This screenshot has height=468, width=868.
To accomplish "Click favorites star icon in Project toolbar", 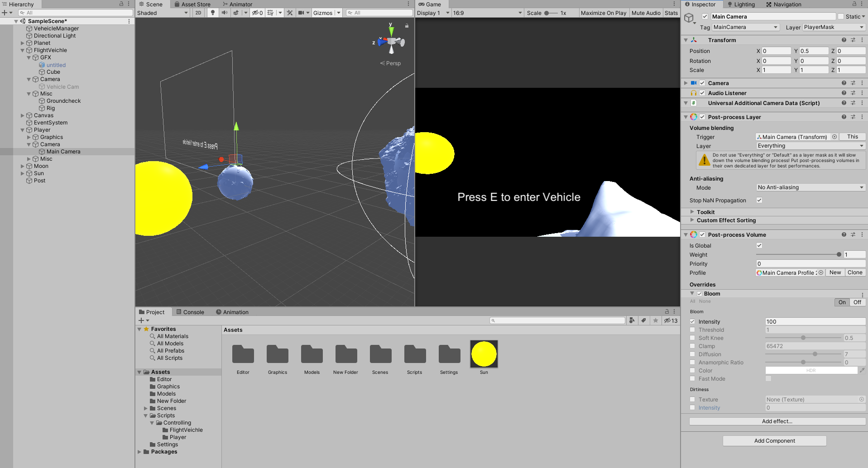I will click(656, 320).
